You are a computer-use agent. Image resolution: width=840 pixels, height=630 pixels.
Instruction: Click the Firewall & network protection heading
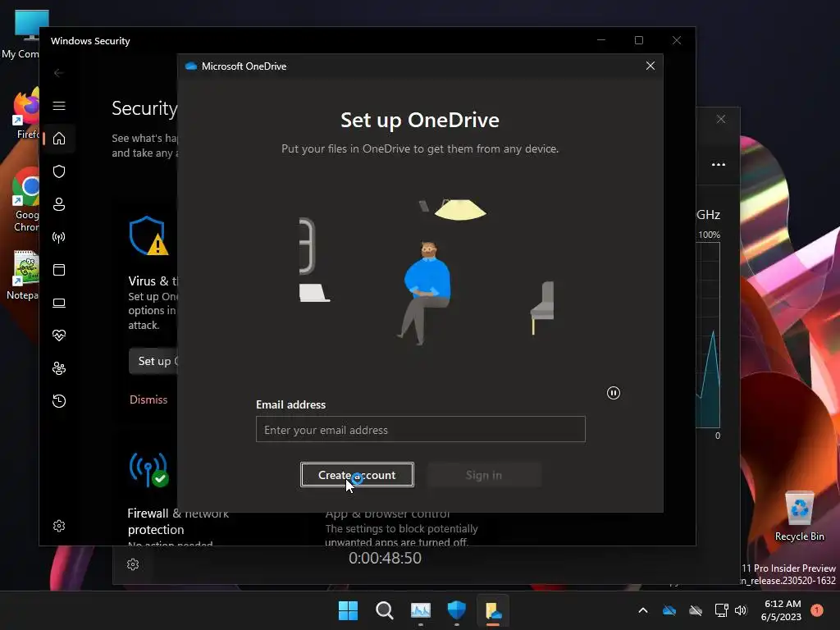[178, 521]
